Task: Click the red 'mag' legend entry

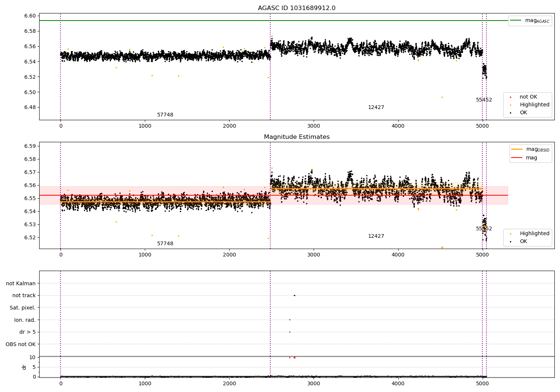Action: (x=525, y=158)
